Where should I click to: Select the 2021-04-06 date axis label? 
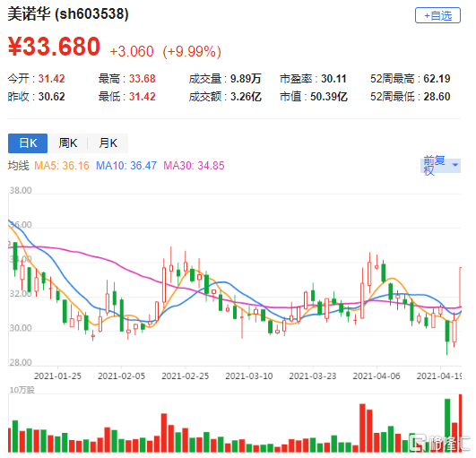point(376,376)
